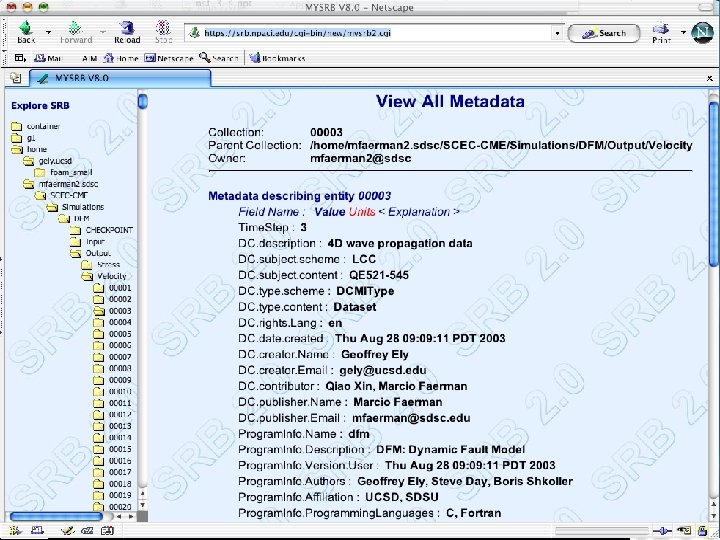Image resolution: width=720 pixels, height=540 pixels.
Task: Collapse the Simulations folder
Action: pyautogui.click(x=52, y=207)
